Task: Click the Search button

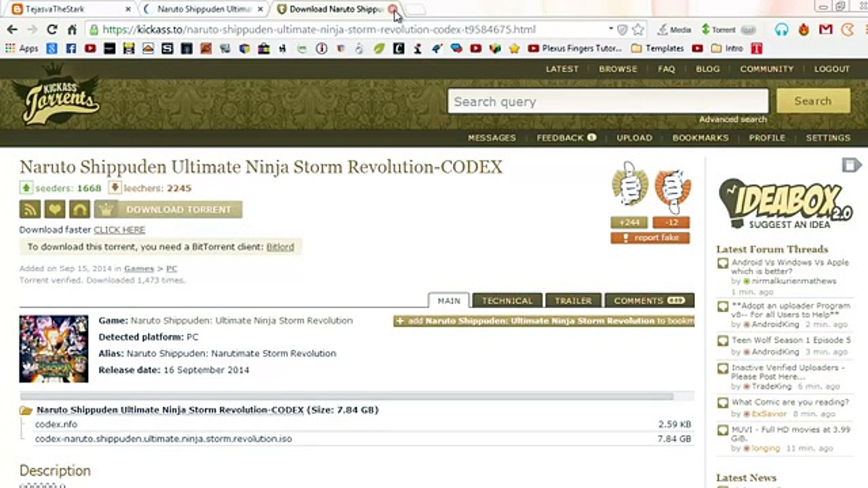Action: tap(813, 101)
